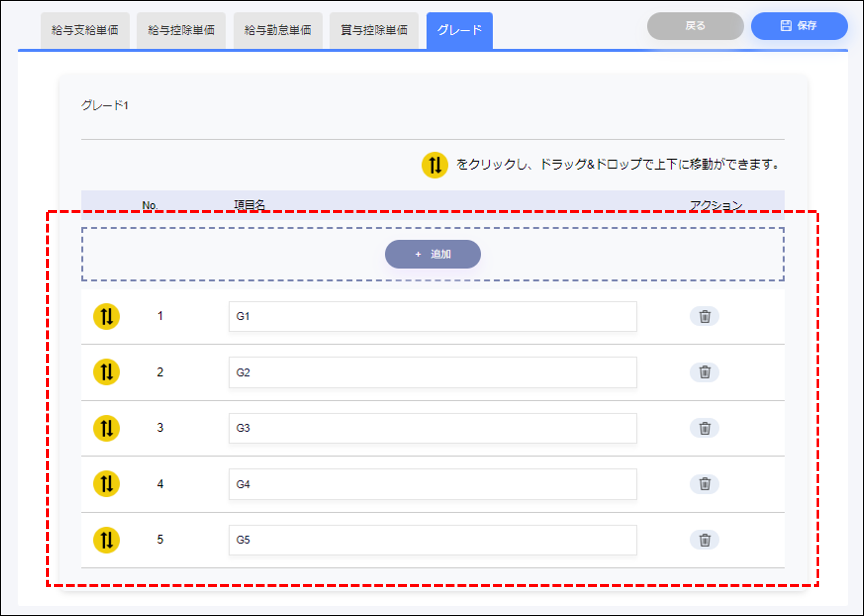Grab the reorder handle for row G2
Screen dimensions: 864x616
click(106, 372)
